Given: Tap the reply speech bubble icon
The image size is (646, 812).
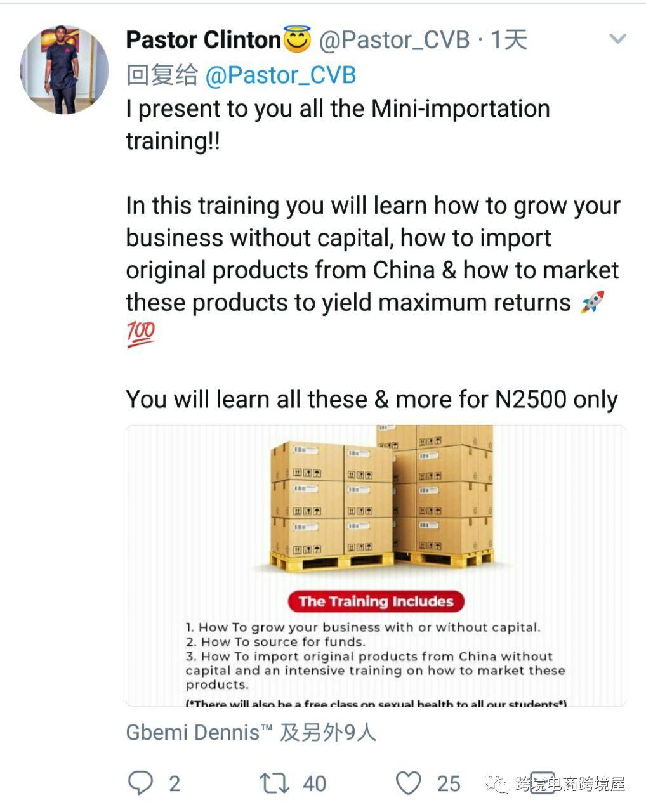Looking at the screenshot, I should (140, 783).
